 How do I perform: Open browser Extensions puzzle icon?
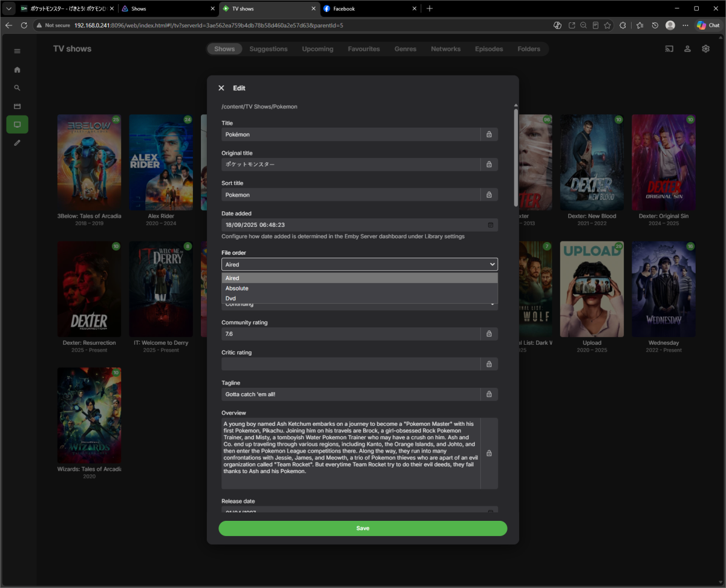click(x=622, y=25)
